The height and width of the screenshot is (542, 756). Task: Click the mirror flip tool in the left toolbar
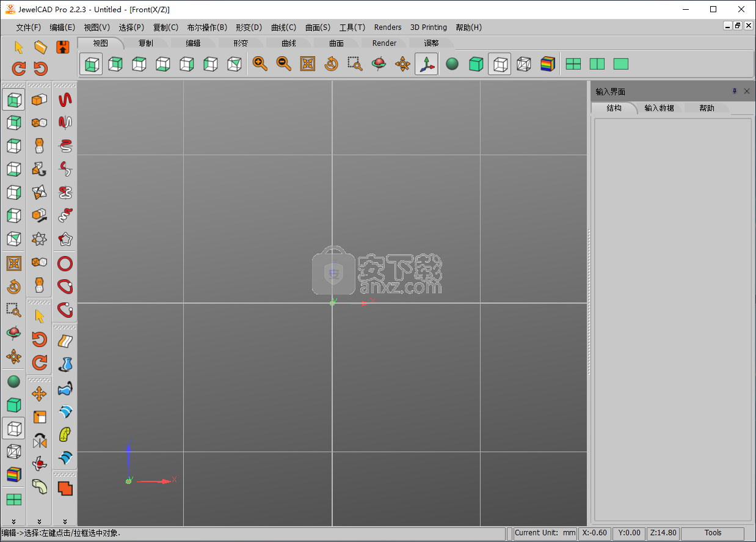40,440
